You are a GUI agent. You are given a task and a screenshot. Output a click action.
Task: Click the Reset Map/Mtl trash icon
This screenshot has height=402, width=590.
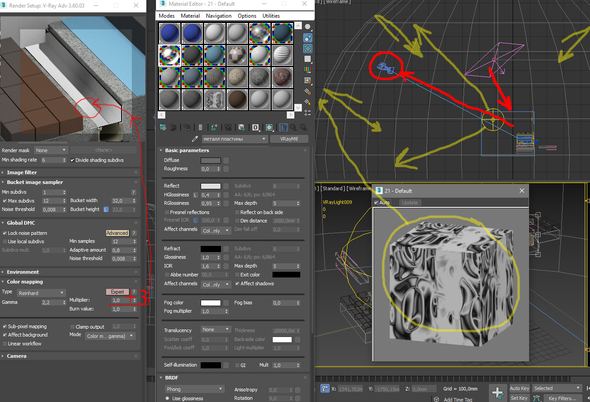click(x=200, y=128)
